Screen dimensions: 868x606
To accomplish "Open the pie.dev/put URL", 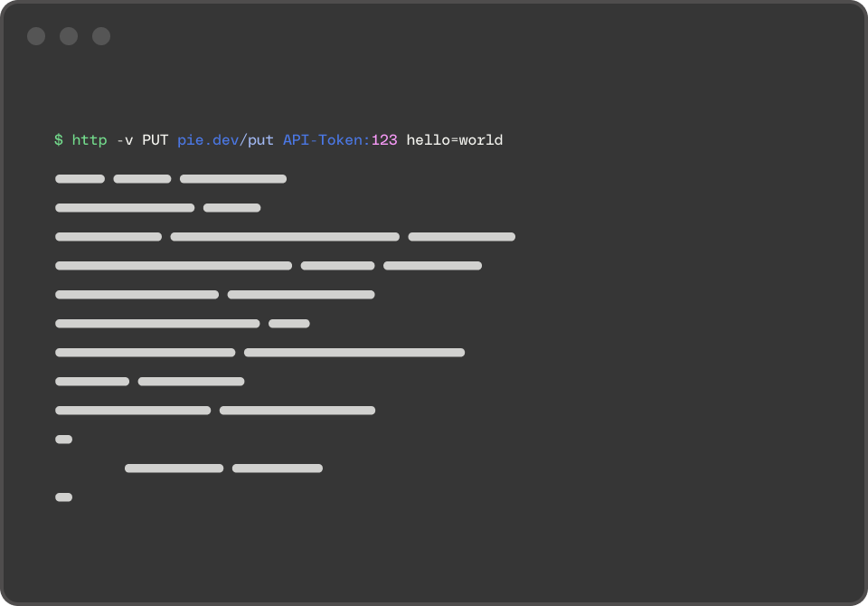I will pos(225,140).
